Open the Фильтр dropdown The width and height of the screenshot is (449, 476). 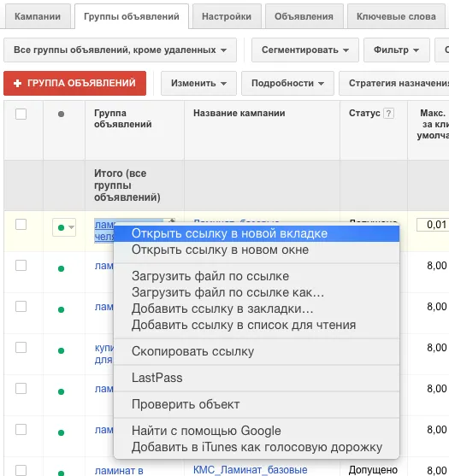tap(397, 50)
